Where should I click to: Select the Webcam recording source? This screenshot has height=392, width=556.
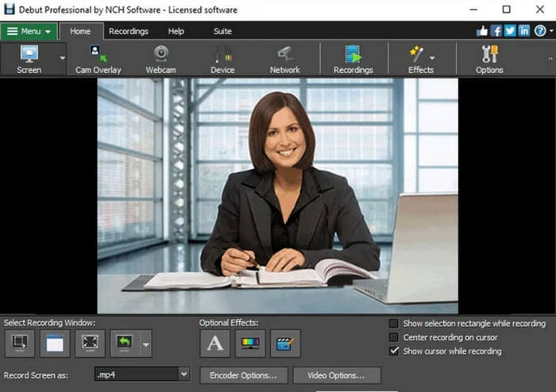(160, 59)
